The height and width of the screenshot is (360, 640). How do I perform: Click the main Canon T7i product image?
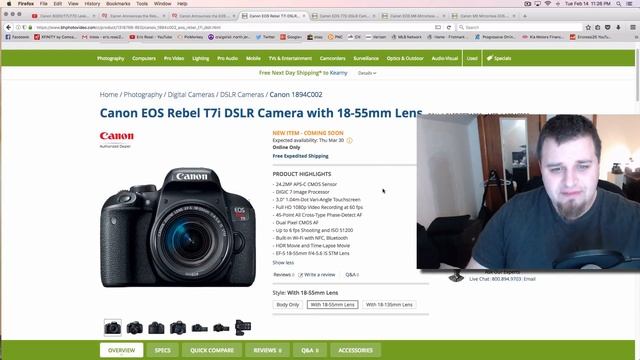[178, 227]
